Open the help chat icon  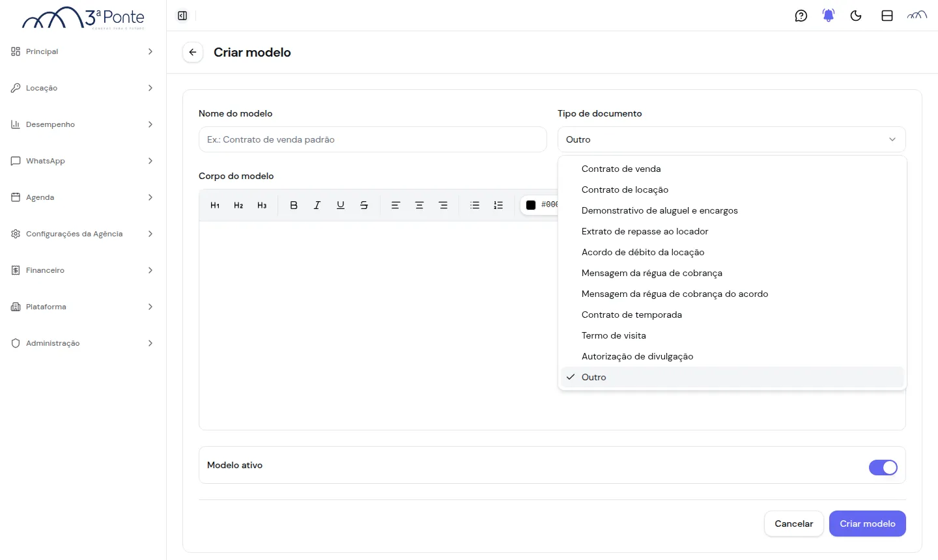click(x=801, y=16)
